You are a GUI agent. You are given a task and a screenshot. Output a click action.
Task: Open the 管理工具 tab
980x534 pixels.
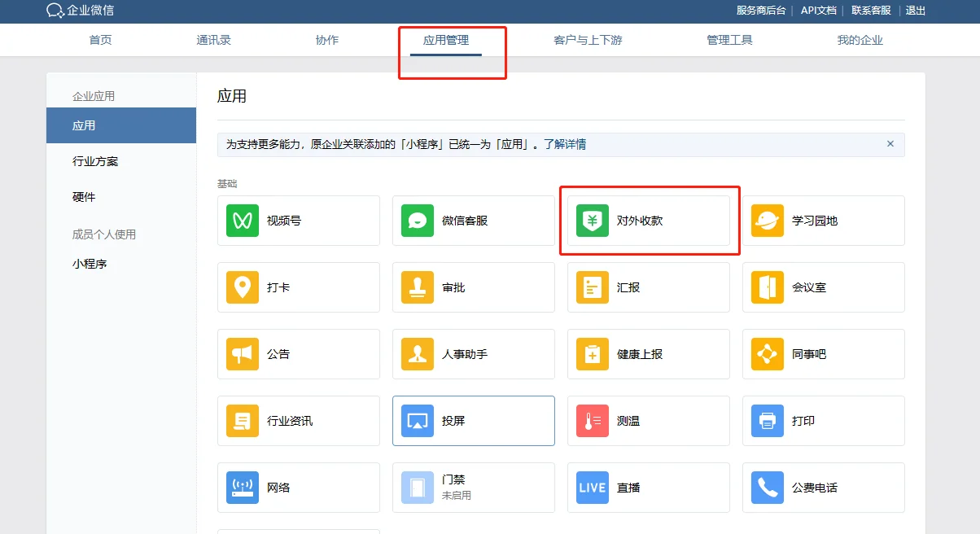point(729,40)
